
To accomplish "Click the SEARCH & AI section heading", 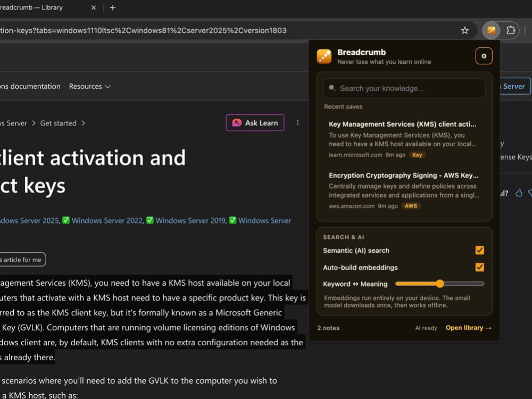I will [343, 237].
